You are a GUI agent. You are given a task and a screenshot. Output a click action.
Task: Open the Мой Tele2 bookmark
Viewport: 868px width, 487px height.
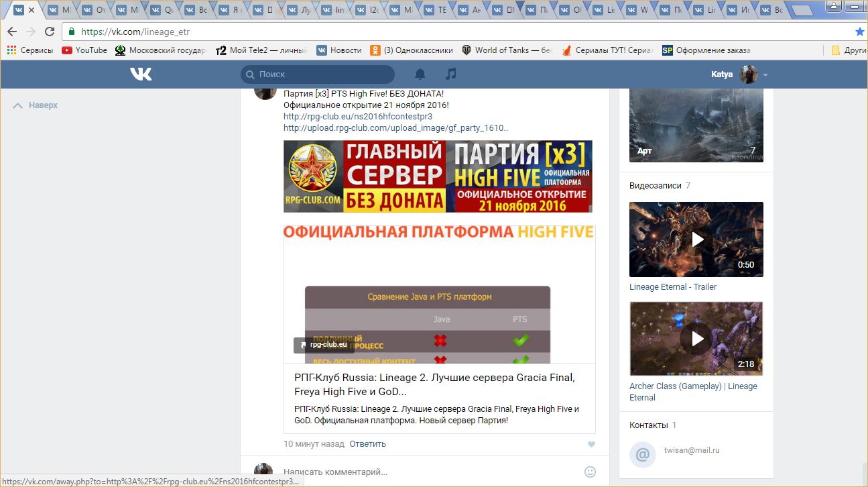pyautogui.click(x=261, y=50)
